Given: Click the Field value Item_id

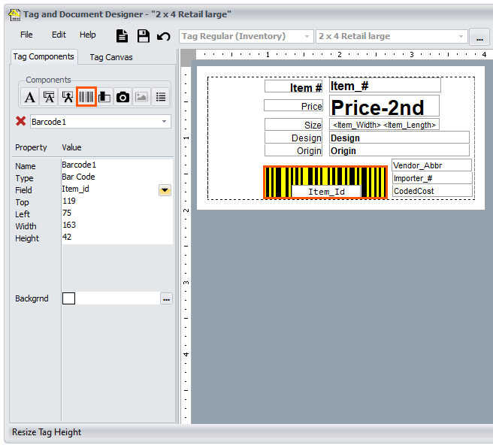Looking at the screenshot, I should (x=110, y=189).
